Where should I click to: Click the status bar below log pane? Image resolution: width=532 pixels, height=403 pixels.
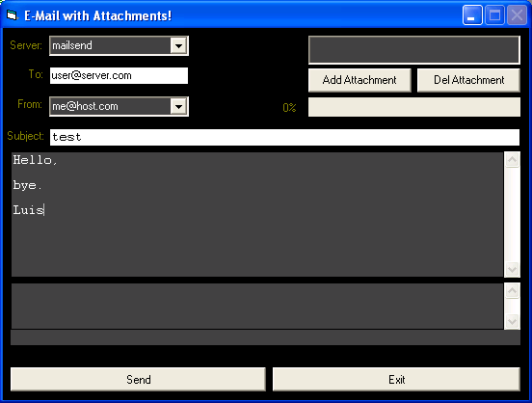(265, 337)
